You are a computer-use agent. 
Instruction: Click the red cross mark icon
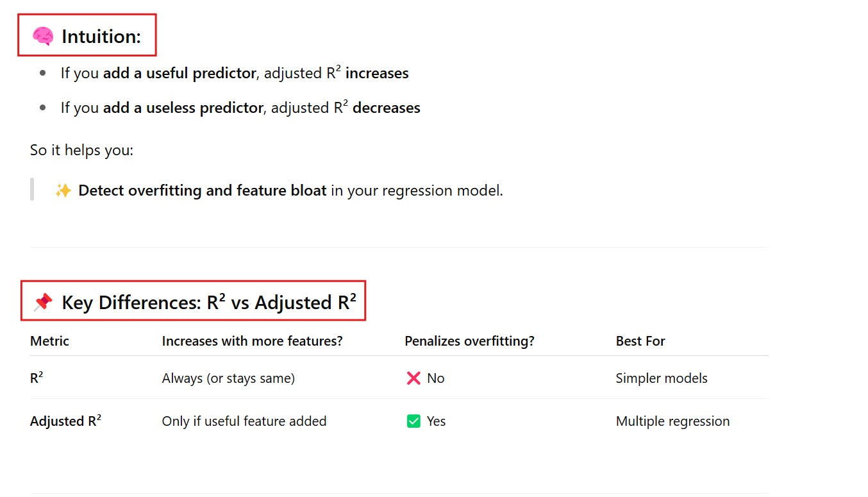pos(413,378)
